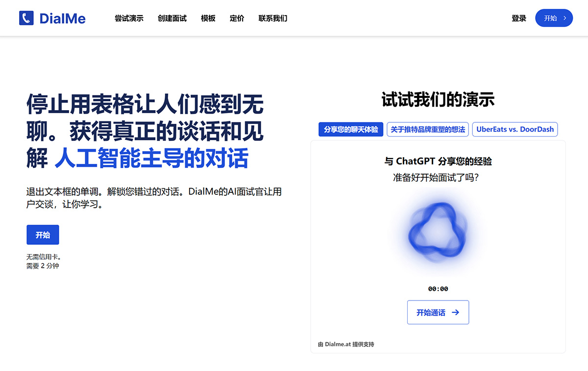Open the 创建面试 menu item
The height and width of the screenshot is (371, 588).
pyautogui.click(x=171, y=18)
